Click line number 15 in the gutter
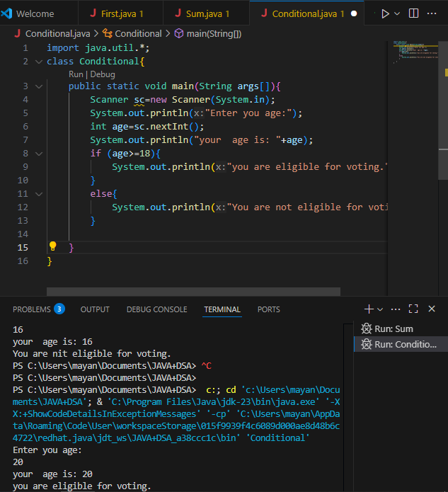The image size is (448, 492). click(23, 248)
